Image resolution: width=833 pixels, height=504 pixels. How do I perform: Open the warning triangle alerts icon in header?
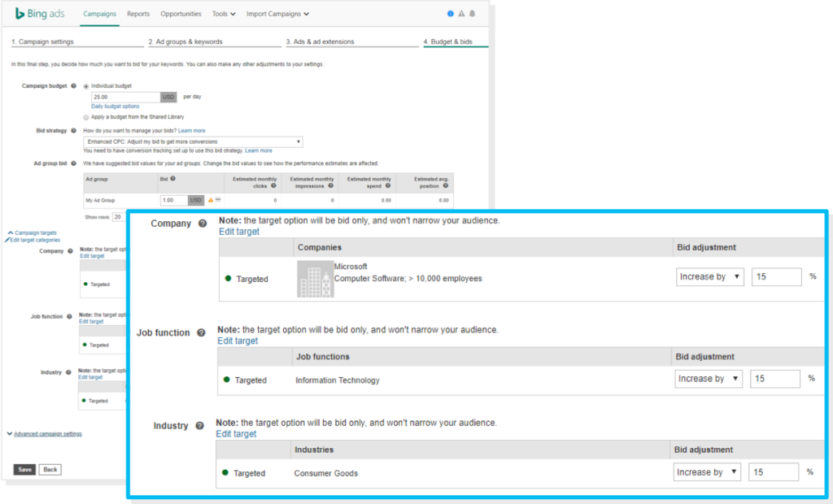point(461,14)
